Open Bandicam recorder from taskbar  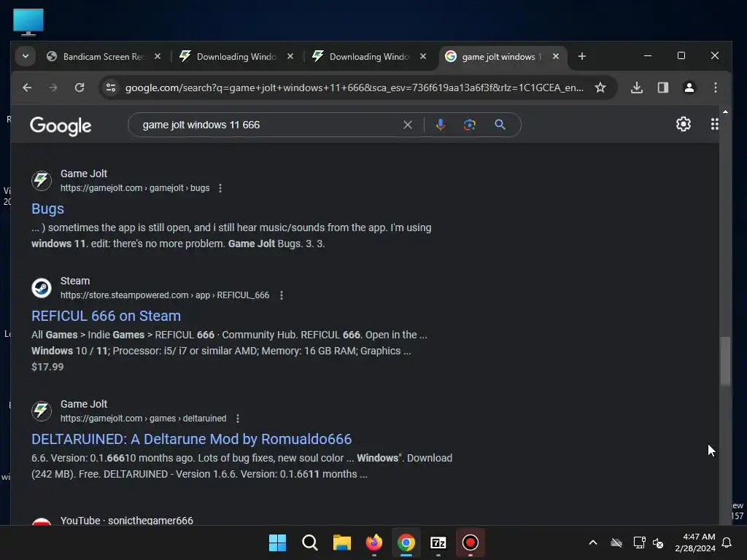471,542
